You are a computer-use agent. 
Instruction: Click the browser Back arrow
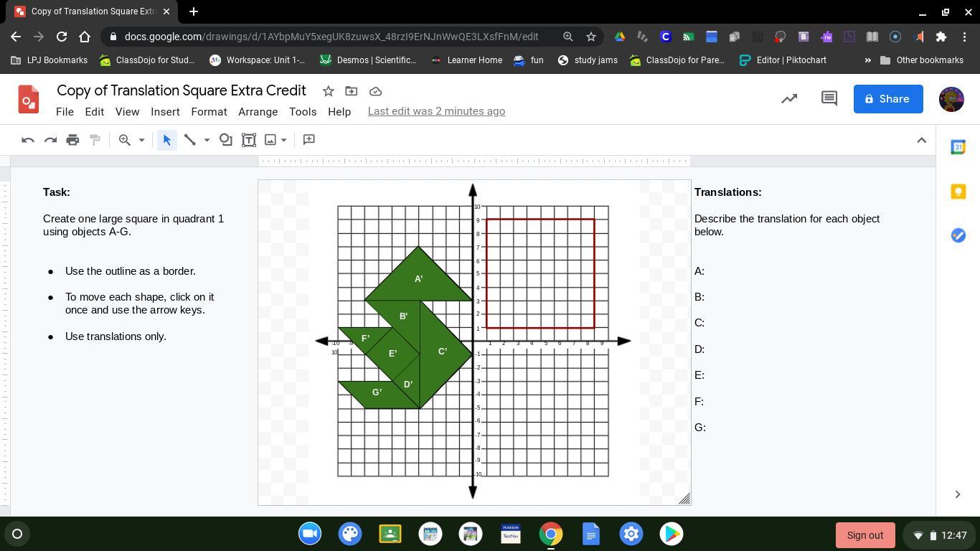16,37
